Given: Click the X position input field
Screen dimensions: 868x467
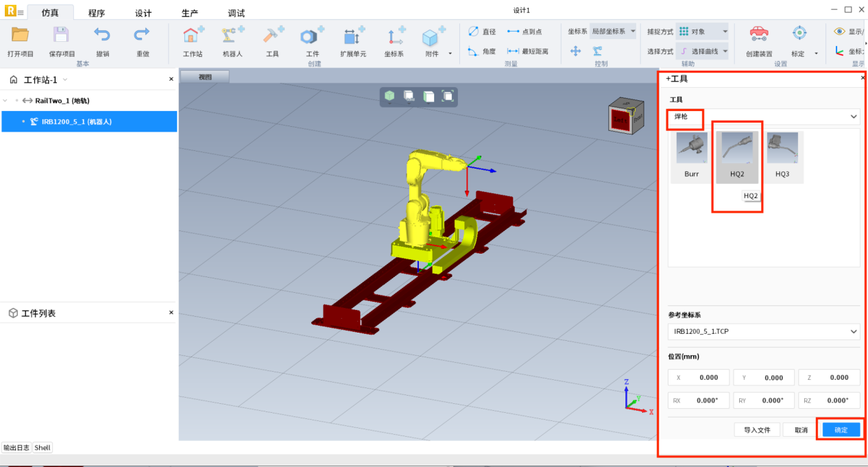Looking at the screenshot, I should (x=699, y=377).
